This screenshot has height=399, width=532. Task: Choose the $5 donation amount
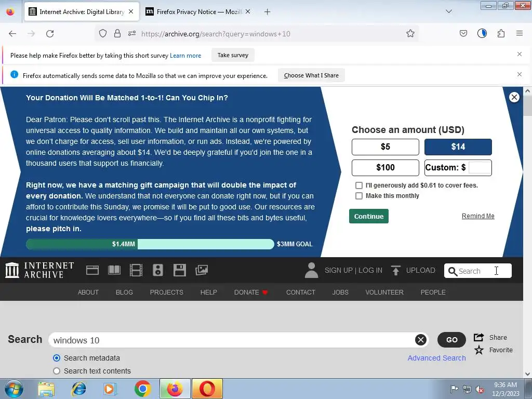coord(385,147)
